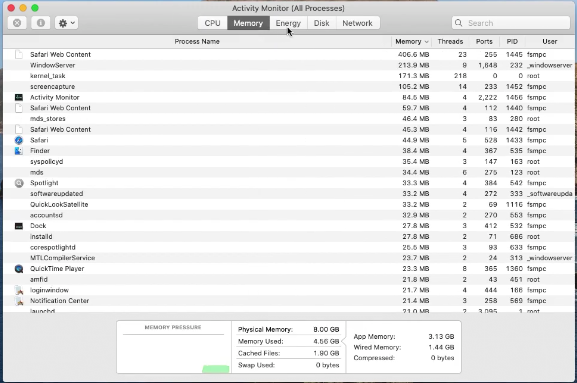Viewport: 577px width, 383px height.
Task: Select Safari Web Content using 406.6 MB
Action: (288, 54)
